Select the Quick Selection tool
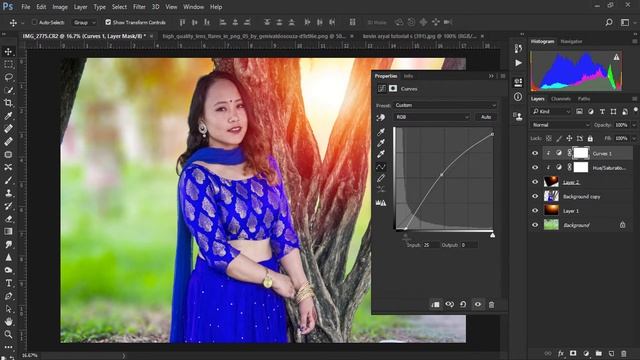Viewport: 640px width, 360px height. pos(8,90)
